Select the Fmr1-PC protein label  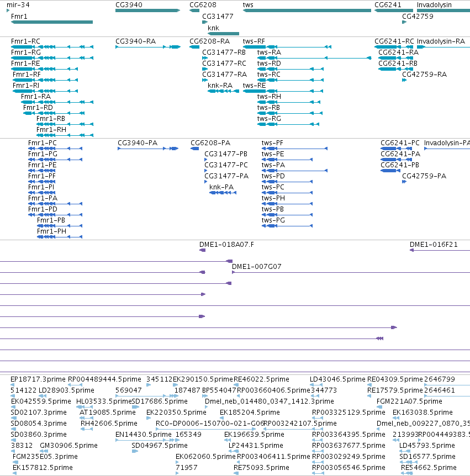42,143
